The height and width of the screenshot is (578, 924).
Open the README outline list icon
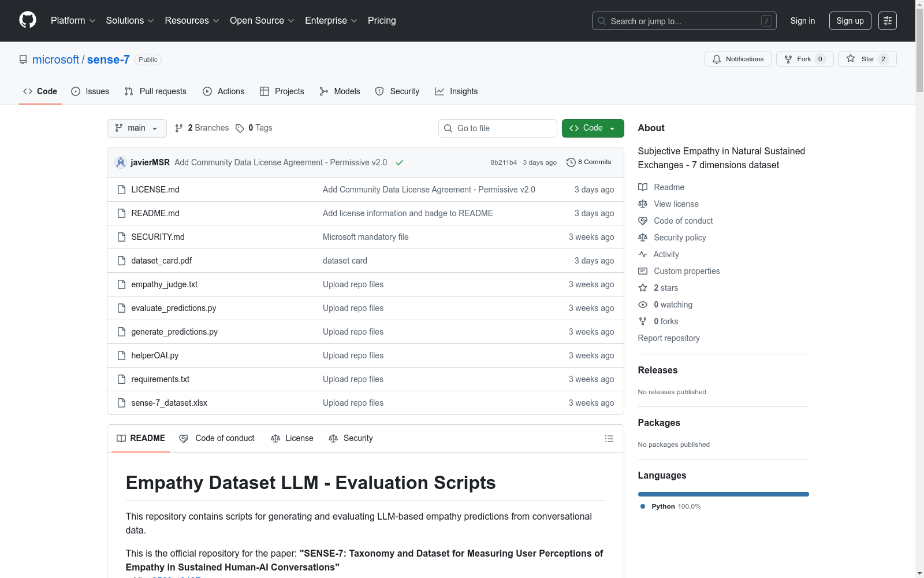(x=609, y=439)
